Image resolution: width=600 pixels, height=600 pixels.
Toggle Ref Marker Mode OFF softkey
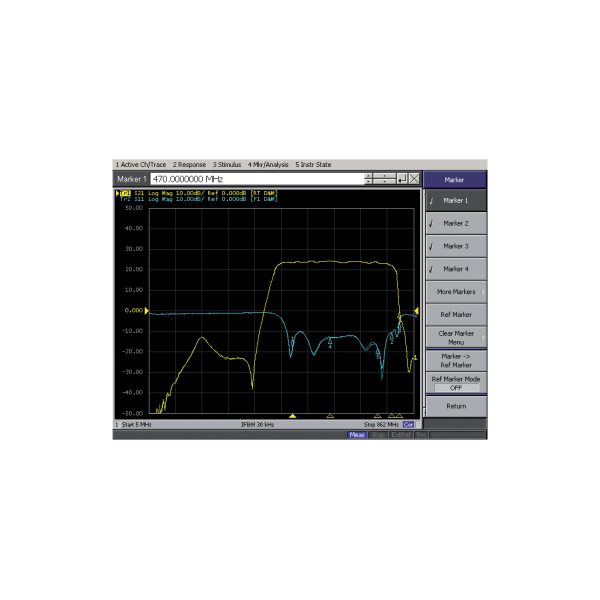click(456, 383)
